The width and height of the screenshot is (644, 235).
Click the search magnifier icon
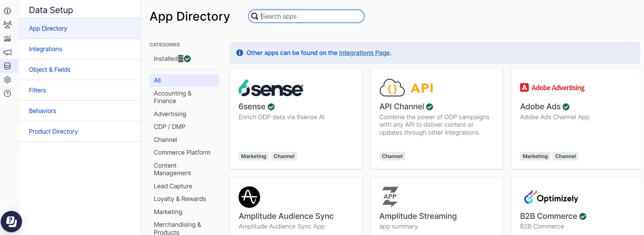pos(255,16)
